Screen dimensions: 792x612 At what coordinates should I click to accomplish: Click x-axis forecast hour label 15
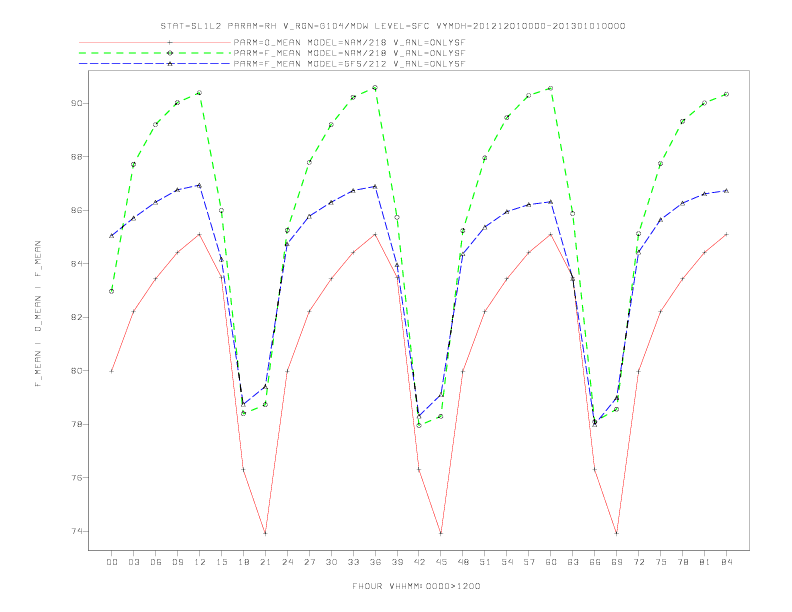[x=222, y=562]
